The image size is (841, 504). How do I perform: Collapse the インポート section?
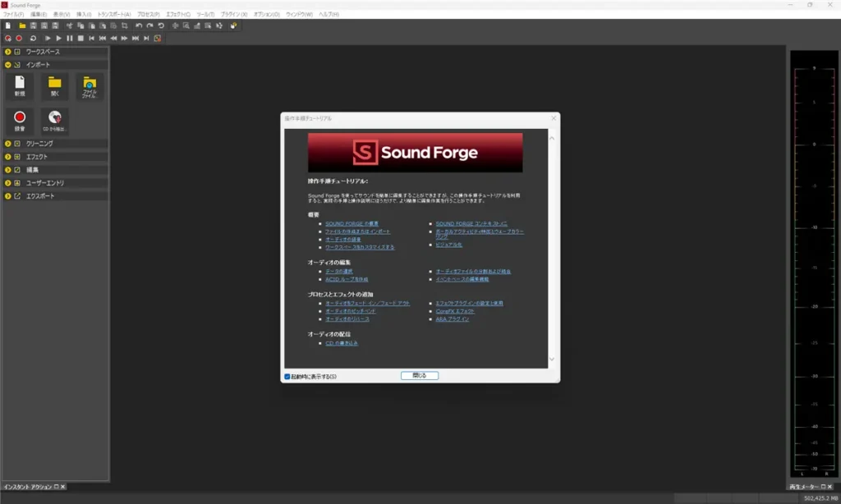(x=8, y=64)
